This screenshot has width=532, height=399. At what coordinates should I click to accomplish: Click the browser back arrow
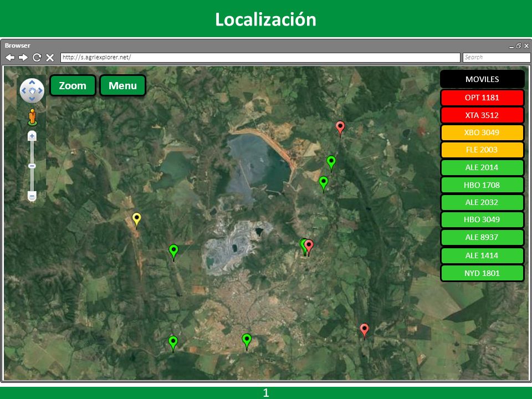[x=10, y=57]
